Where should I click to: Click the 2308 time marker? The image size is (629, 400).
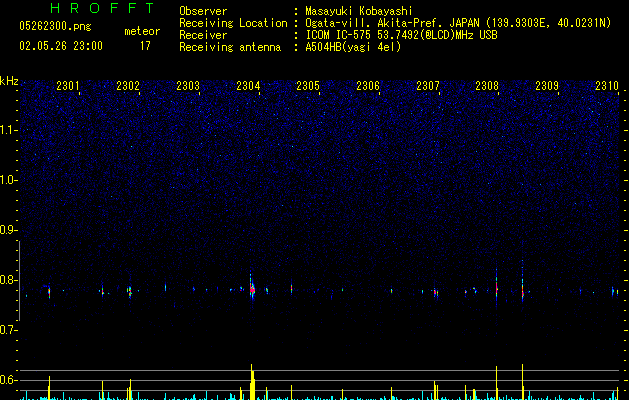[x=487, y=86]
